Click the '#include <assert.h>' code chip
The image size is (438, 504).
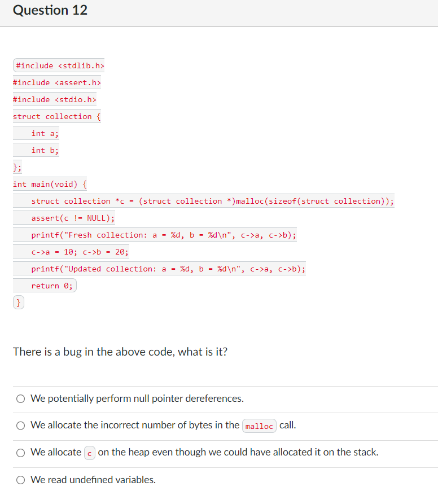pyautogui.click(x=56, y=82)
